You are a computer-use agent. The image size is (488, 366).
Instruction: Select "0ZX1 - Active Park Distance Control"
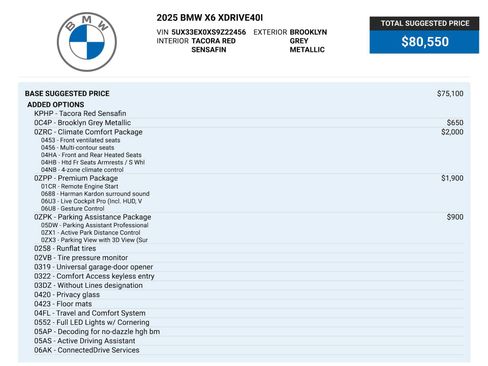90,233
